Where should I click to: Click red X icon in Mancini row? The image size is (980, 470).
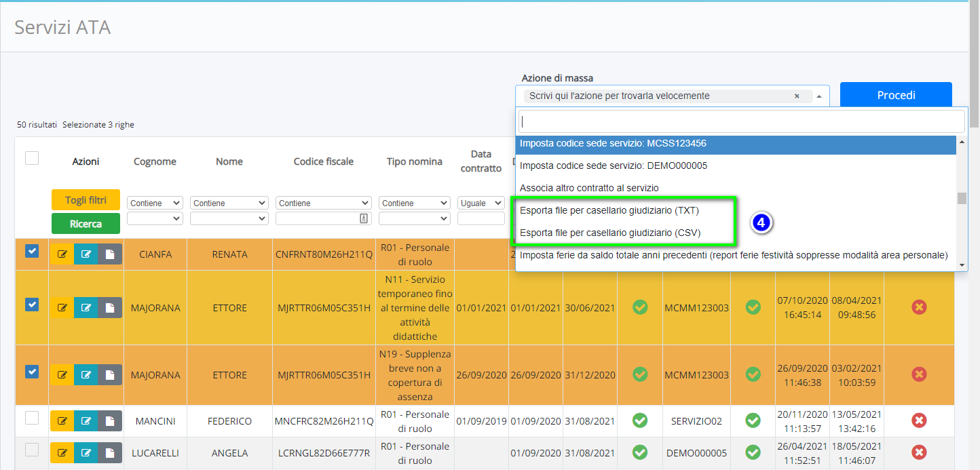[919, 421]
